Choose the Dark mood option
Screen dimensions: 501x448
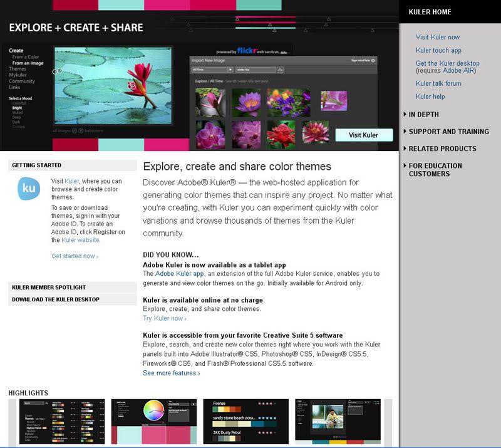[16, 122]
